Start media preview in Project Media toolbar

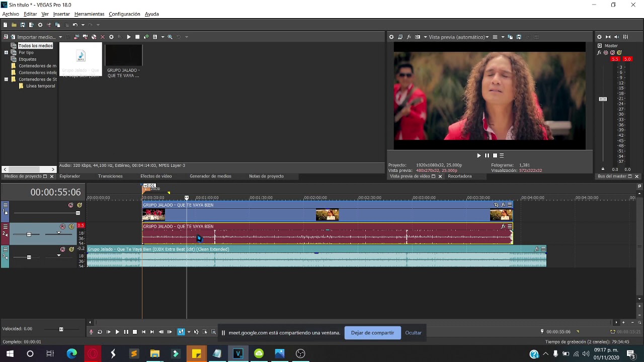tap(129, 37)
